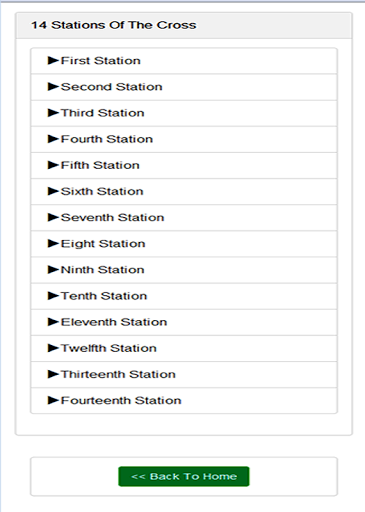Open the Fourteenth Station item

(184, 400)
